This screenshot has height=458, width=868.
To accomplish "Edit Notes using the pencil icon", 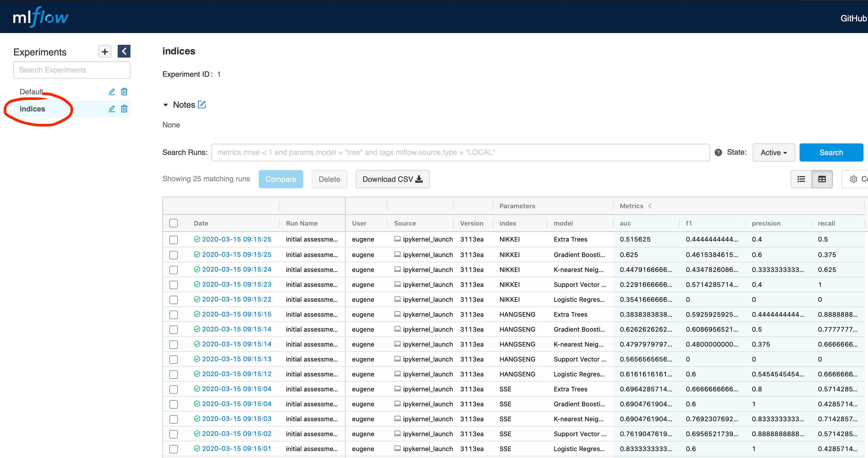I will [202, 105].
